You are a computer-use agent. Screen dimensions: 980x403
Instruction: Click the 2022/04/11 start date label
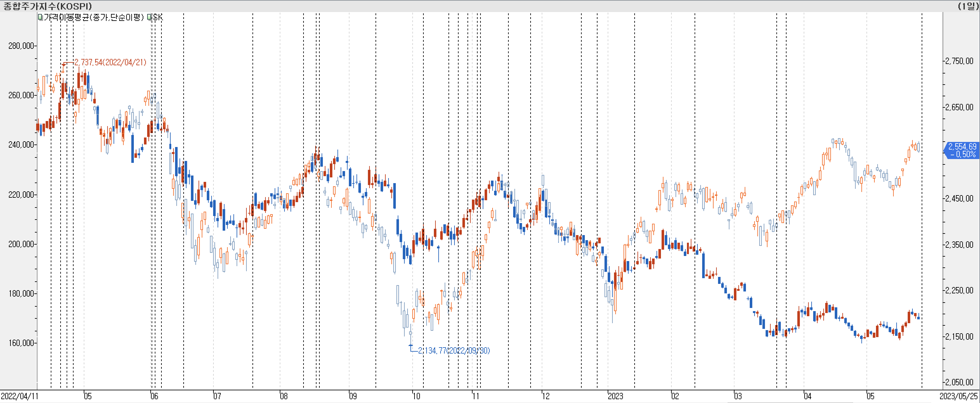tap(19, 396)
